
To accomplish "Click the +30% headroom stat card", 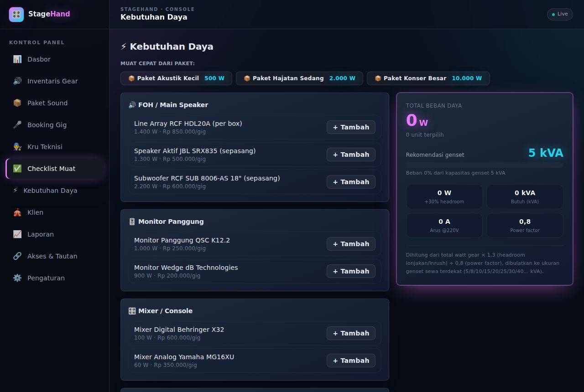I will click(x=444, y=196).
